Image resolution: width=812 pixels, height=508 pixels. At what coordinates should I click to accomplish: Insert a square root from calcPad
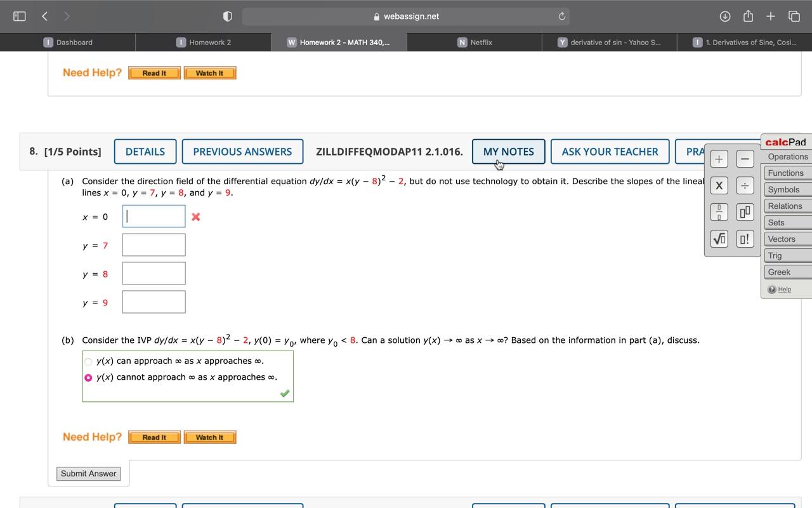click(718, 239)
